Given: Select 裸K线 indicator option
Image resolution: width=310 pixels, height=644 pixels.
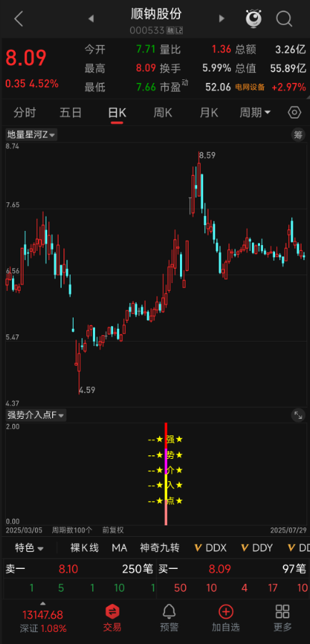Looking at the screenshot, I should [x=84, y=548].
